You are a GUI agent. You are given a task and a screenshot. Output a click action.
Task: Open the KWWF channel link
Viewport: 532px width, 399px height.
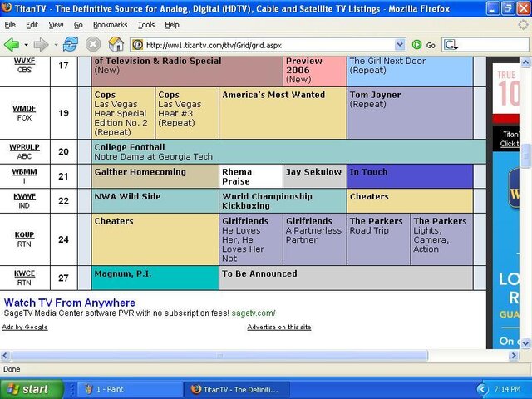coord(24,196)
